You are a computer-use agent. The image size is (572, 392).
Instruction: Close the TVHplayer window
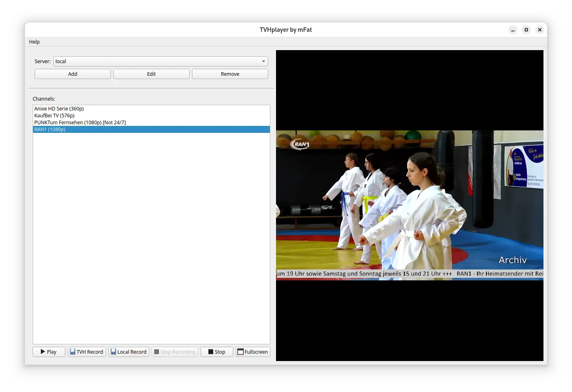point(540,30)
